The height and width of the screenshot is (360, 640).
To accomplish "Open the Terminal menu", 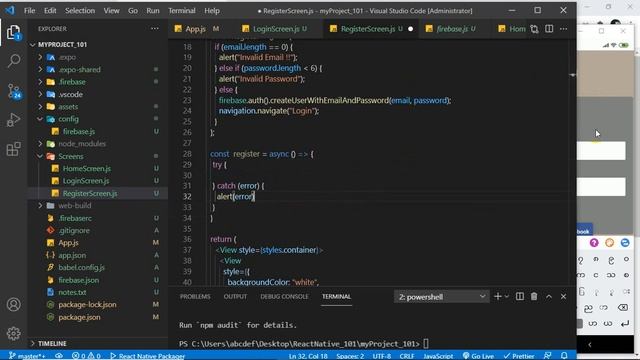I will [x=182, y=11].
